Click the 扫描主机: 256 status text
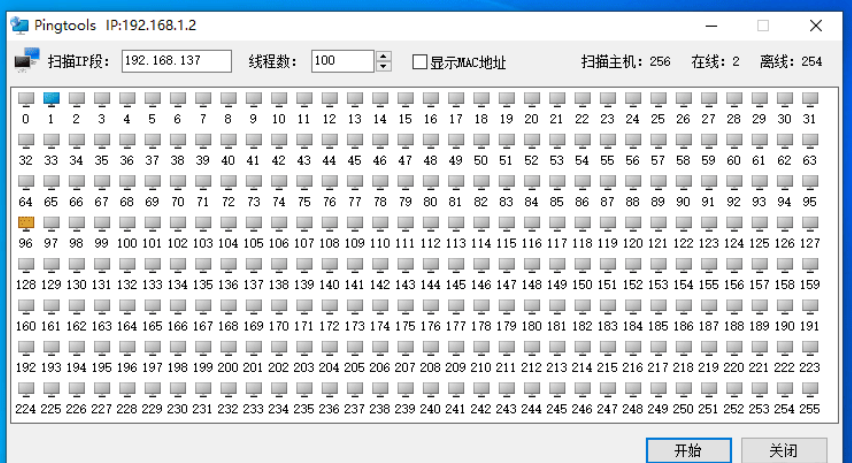Screen dimensions: 852x463 (x=625, y=62)
